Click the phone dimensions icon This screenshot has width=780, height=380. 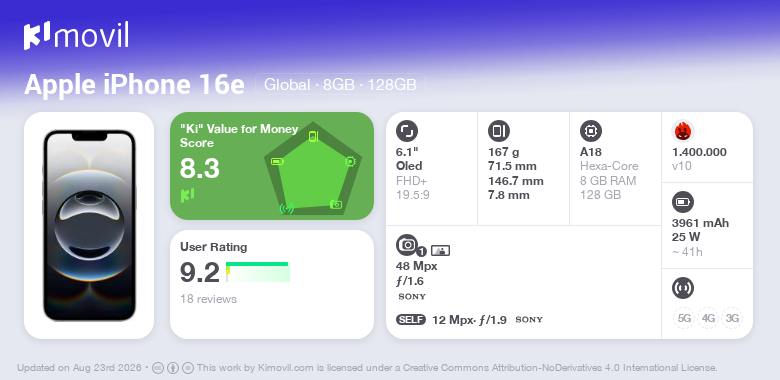[498, 131]
